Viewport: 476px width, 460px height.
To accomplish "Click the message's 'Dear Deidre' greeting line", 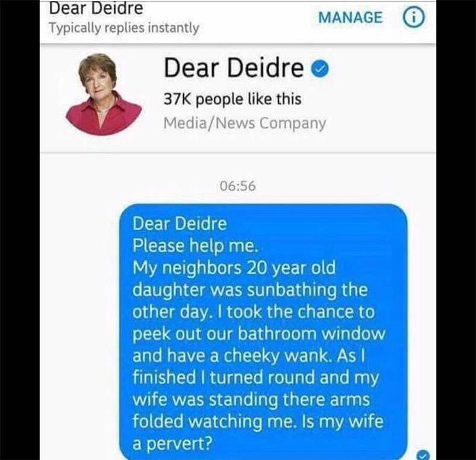I will (180, 224).
